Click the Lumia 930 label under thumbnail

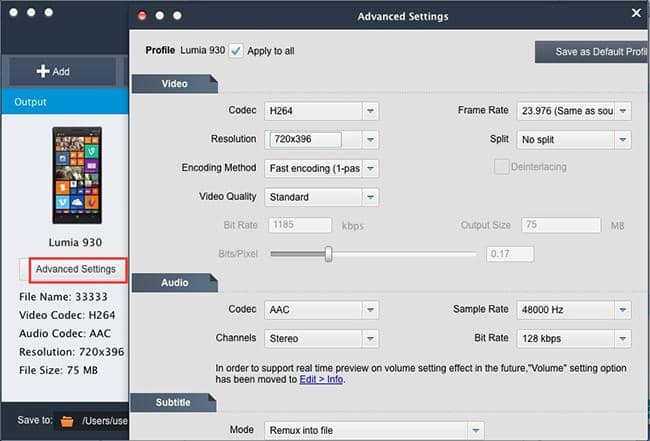point(75,242)
